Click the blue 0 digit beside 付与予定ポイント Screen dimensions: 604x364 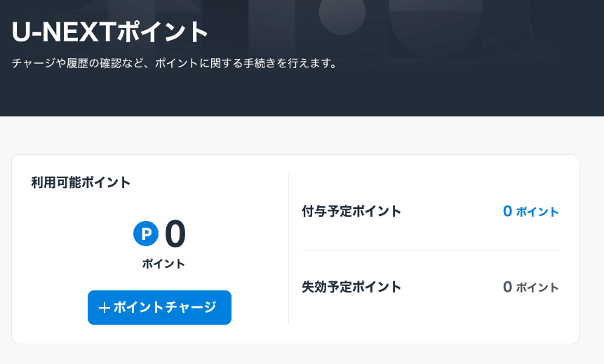click(x=508, y=211)
